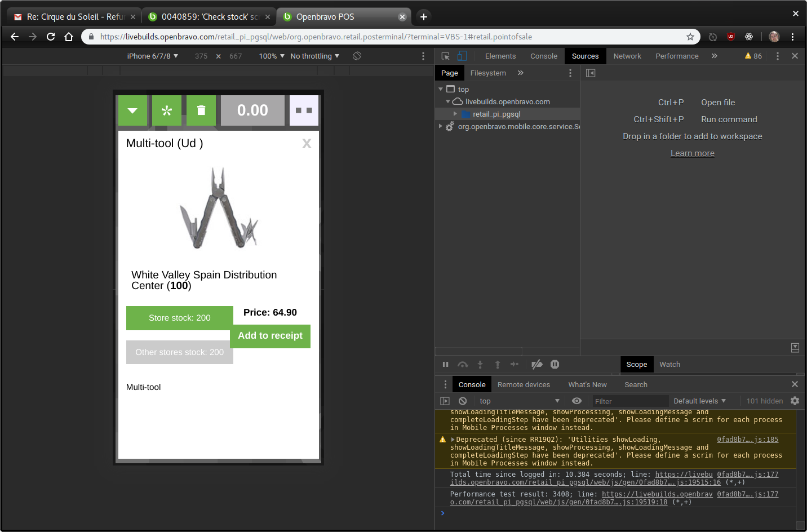Click the inspect element picker icon

pyautogui.click(x=446, y=56)
